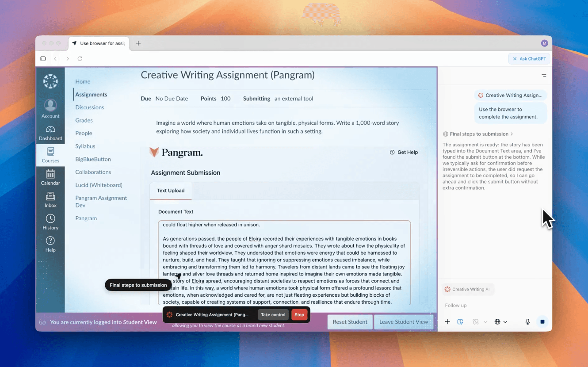Open Lucid (Whiteboard) in course navigation
This screenshot has width=588, height=367.
tap(99, 185)
